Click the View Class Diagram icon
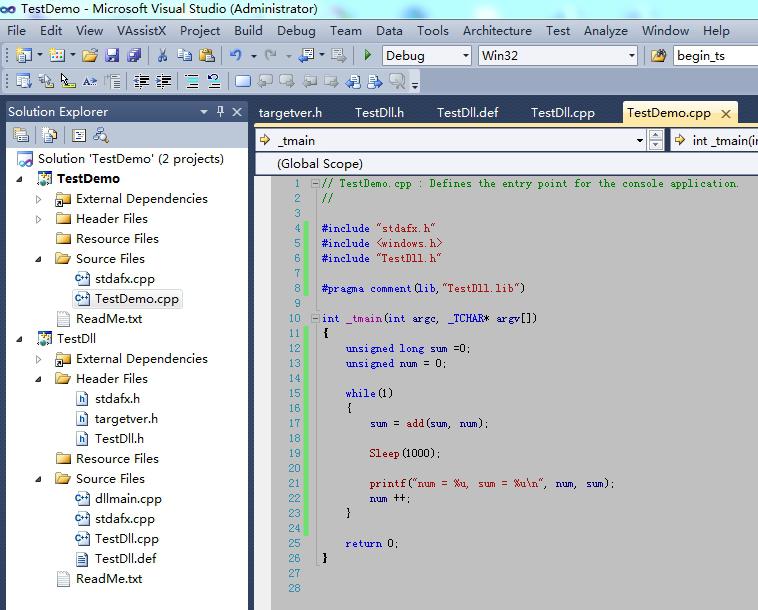Image resolution: width=758 pixels, height=610 pixels. (101, 135)
